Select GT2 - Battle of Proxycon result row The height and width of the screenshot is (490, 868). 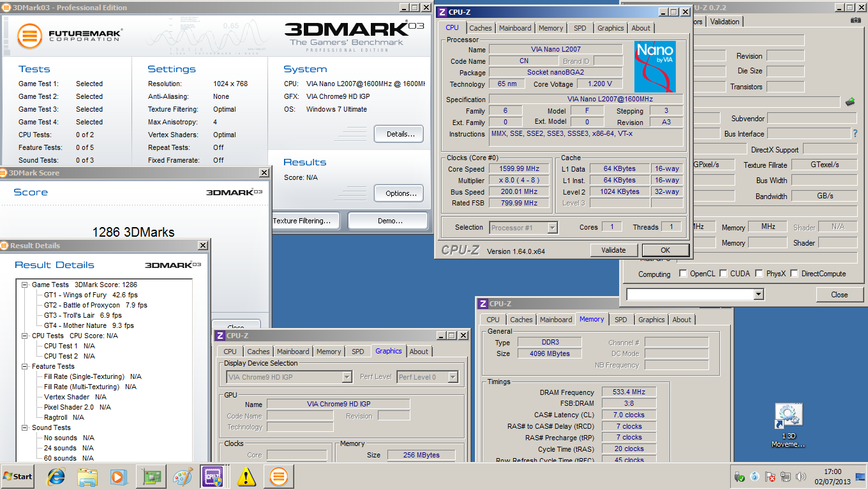click(96, 305)
